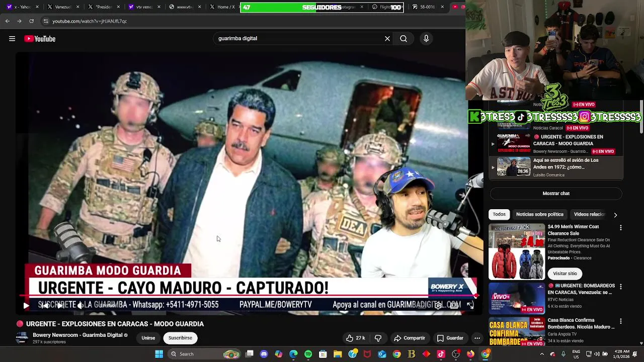View site information icon in address bar
Screen dimensions: 644x362
click(x=46, y=21)
